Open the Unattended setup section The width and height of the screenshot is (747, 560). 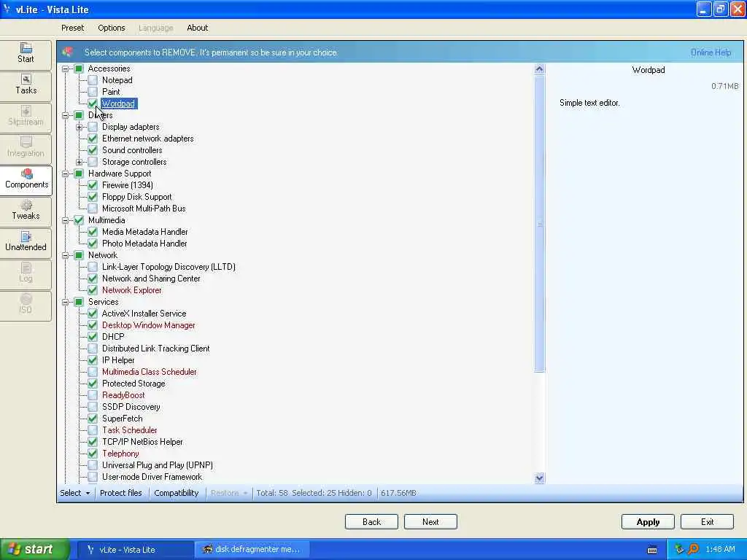[x=26, y=242]
